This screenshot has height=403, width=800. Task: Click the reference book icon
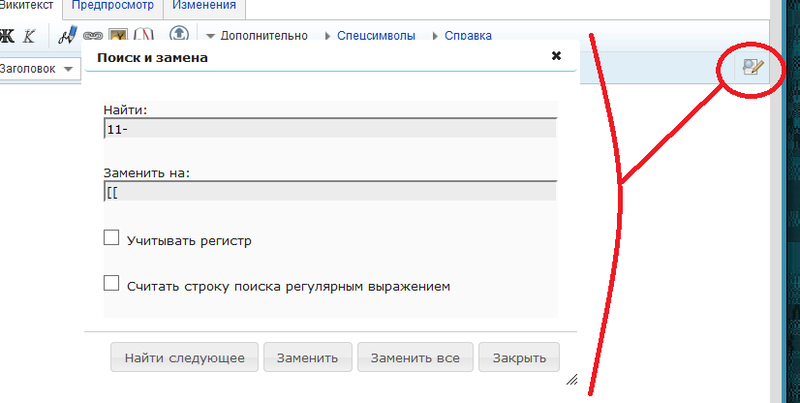click(x=143, y=36)
